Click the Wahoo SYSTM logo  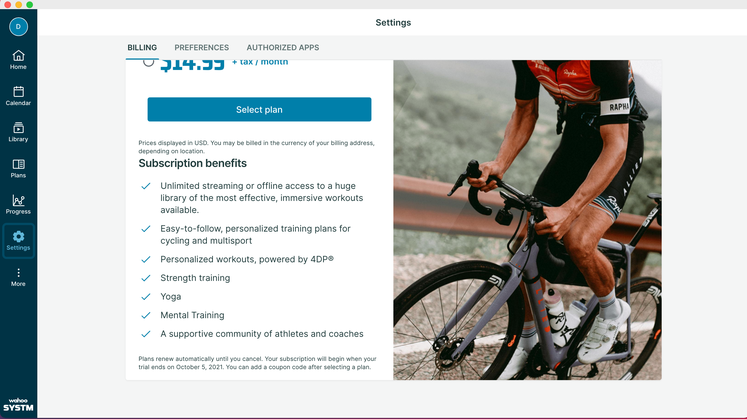18,405
